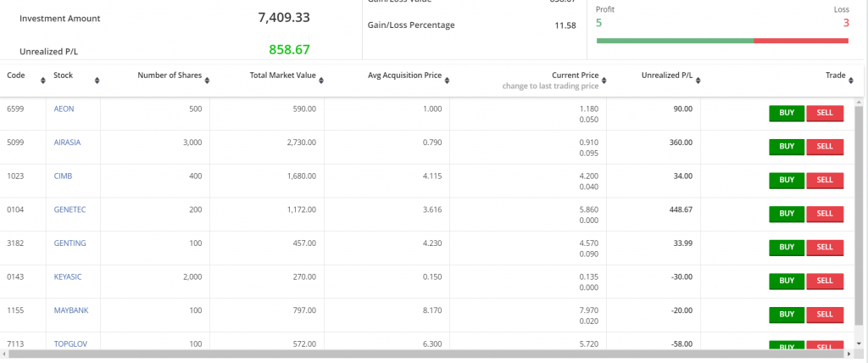Click the stock code 5099
Viewport: 868px width, 363px height.
coord(14,142)
